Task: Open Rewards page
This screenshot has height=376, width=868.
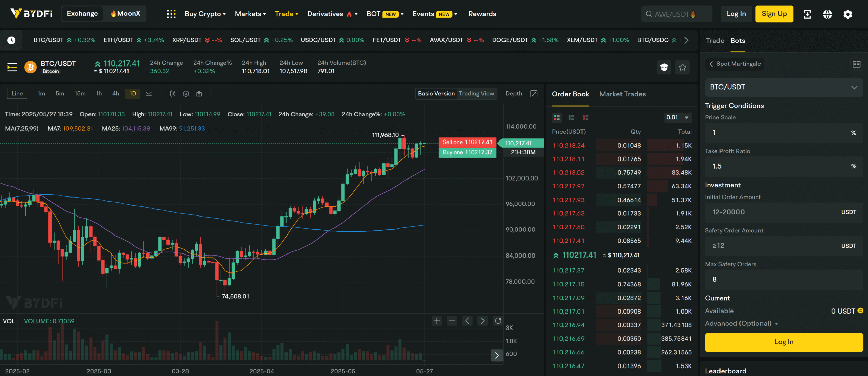Action: (482, 14)
